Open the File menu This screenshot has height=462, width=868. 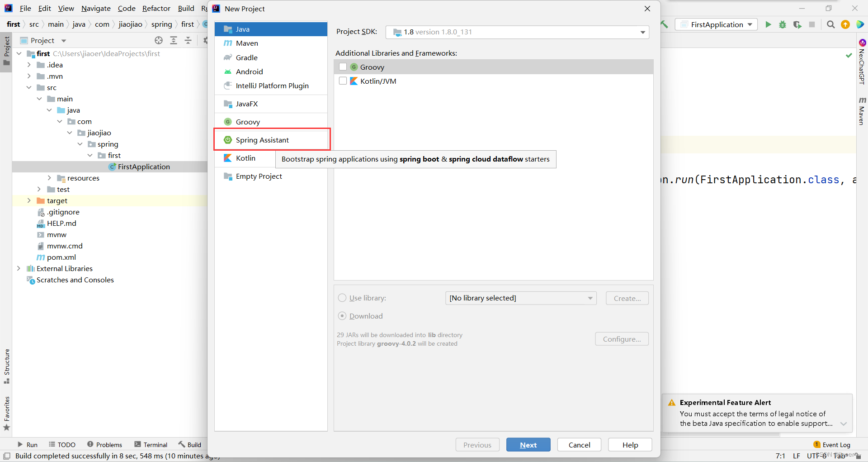(25, 9)
